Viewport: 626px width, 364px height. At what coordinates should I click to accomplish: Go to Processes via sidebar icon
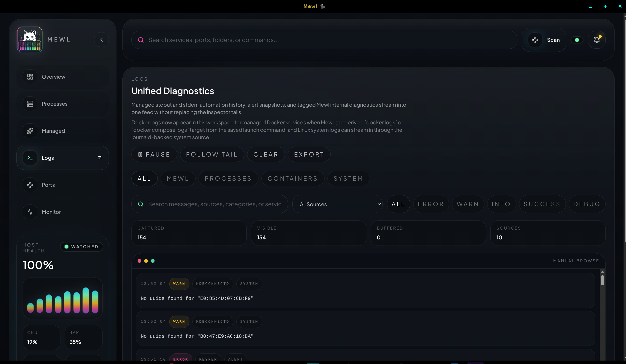[30, 104]
